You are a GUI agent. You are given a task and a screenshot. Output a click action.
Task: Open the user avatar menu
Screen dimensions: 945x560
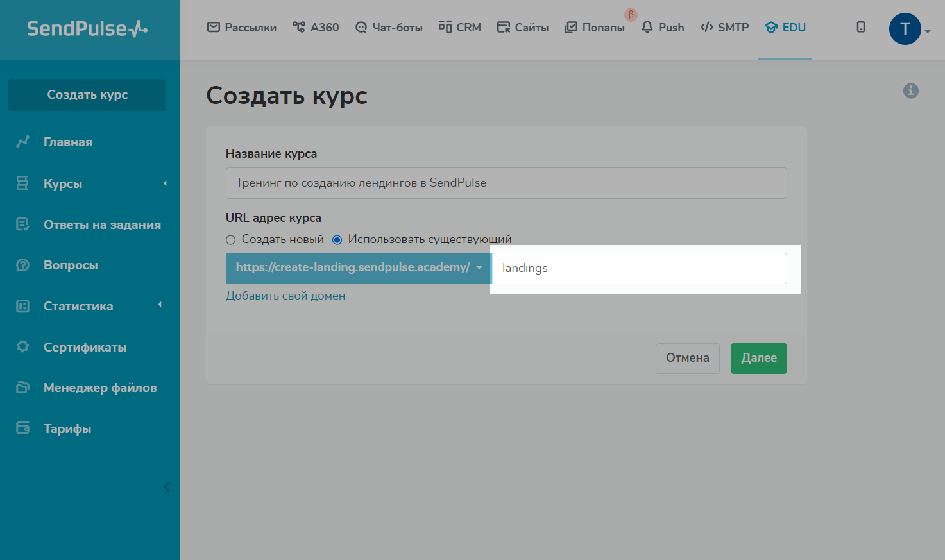point(905,29)
